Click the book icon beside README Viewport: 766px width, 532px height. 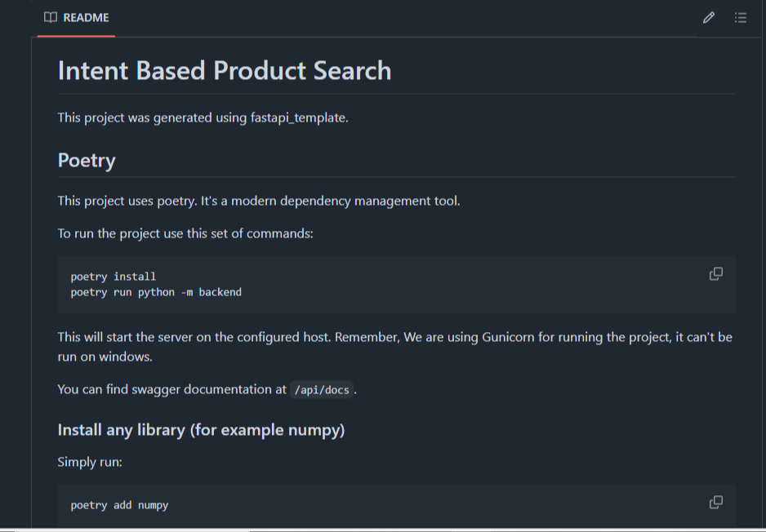50,17
